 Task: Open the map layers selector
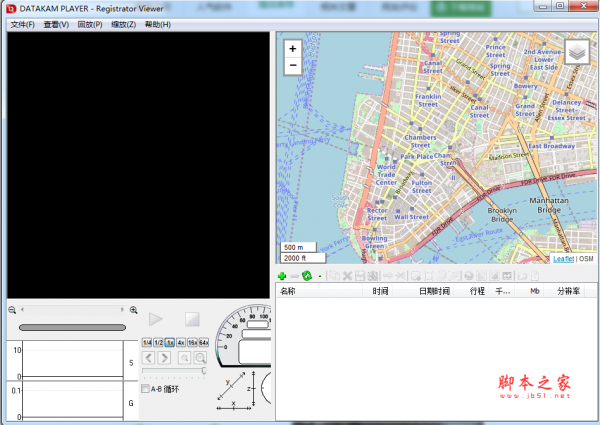pos(578,52)
